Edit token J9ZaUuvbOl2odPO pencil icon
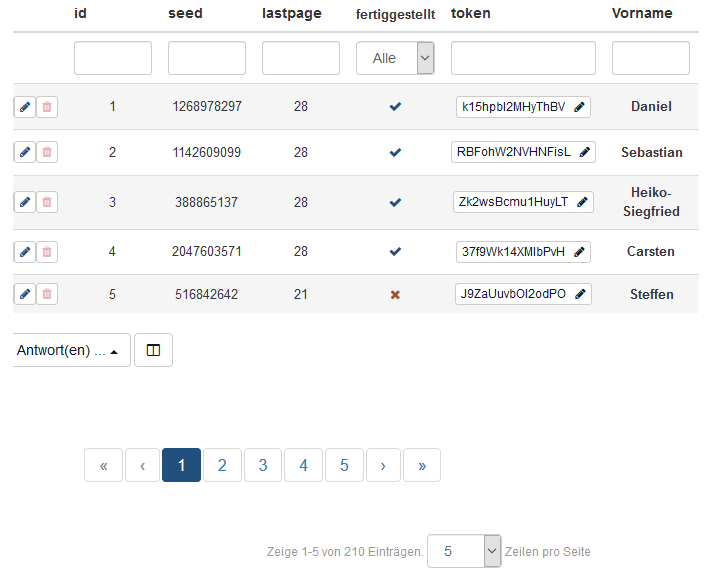 [x=580, y=294]
